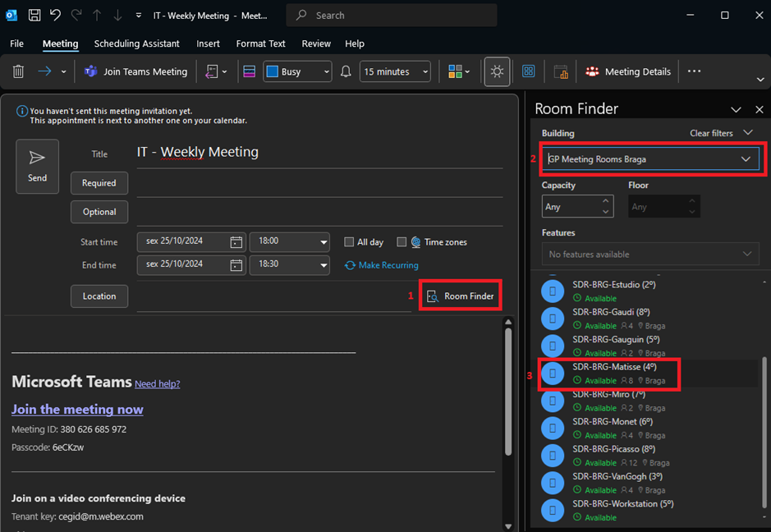Select the Meeting ribbon tab
The height and width of the screenshot is (532, 771).
[x=60, y=44]
